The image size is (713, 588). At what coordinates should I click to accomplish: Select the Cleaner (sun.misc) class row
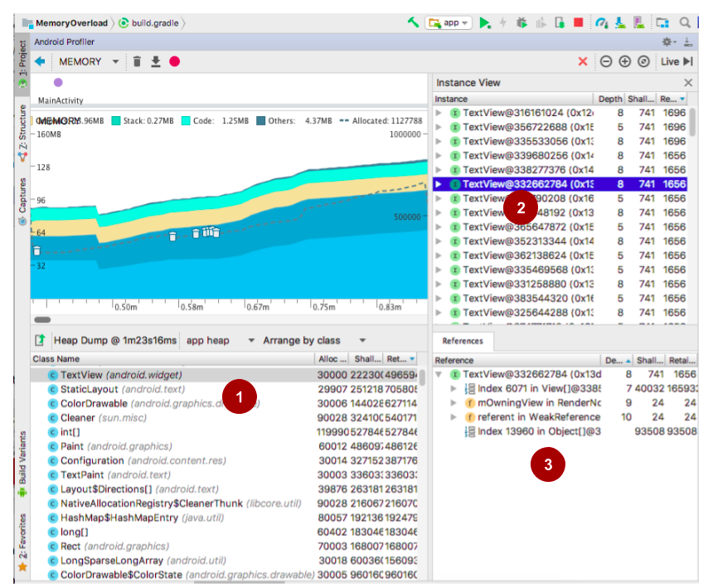click(x=225, y=417)
